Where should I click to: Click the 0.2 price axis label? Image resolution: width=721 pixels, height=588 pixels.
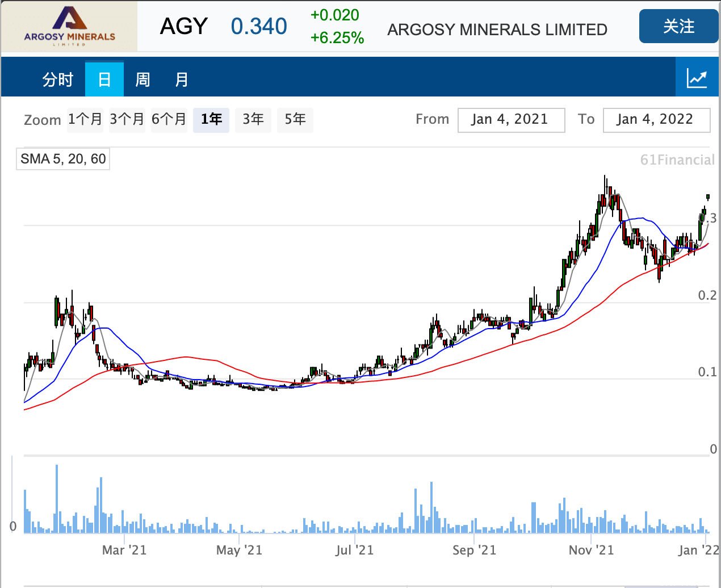pyautogui.click(x=707, y=295)
